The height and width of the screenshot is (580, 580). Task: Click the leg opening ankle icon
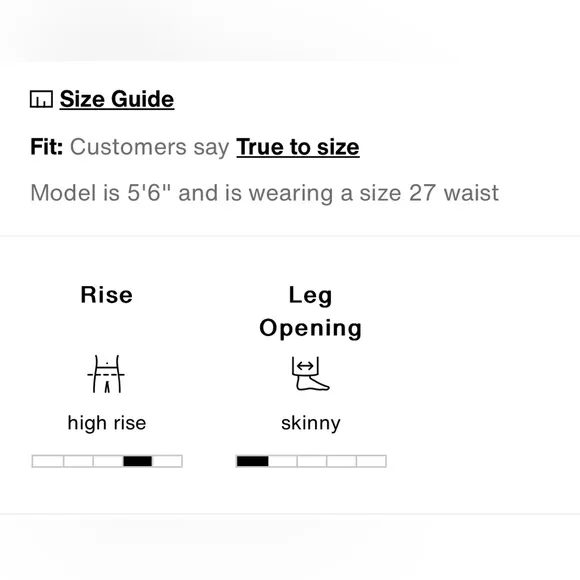click(x=310, y=374)
